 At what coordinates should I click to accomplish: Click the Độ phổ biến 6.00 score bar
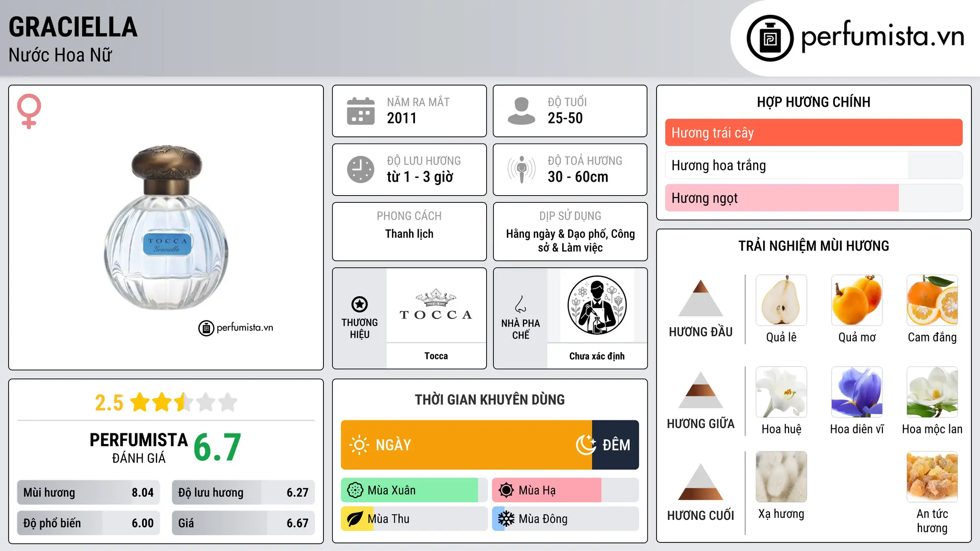tap(89, 523)
